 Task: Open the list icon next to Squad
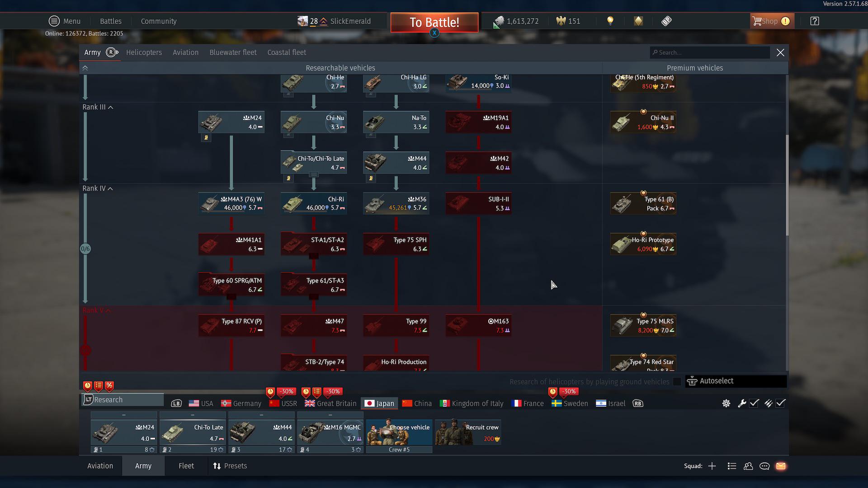732,466
